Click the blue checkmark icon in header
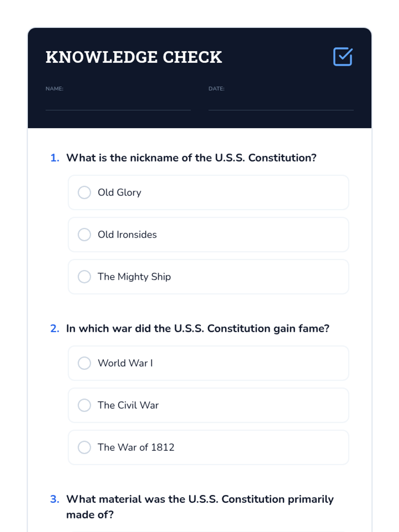Image resolution: width=399 pixels, height=532 pixels. click(x=342, y=57)
